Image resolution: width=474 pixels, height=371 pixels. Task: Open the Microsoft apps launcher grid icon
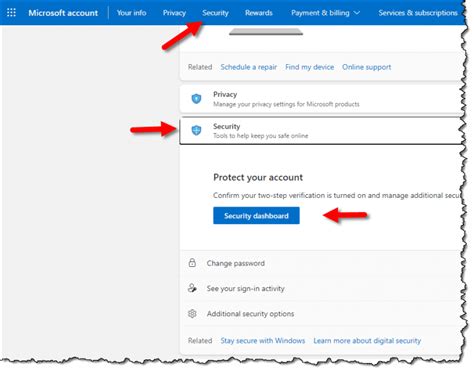[x=11, y=13]
